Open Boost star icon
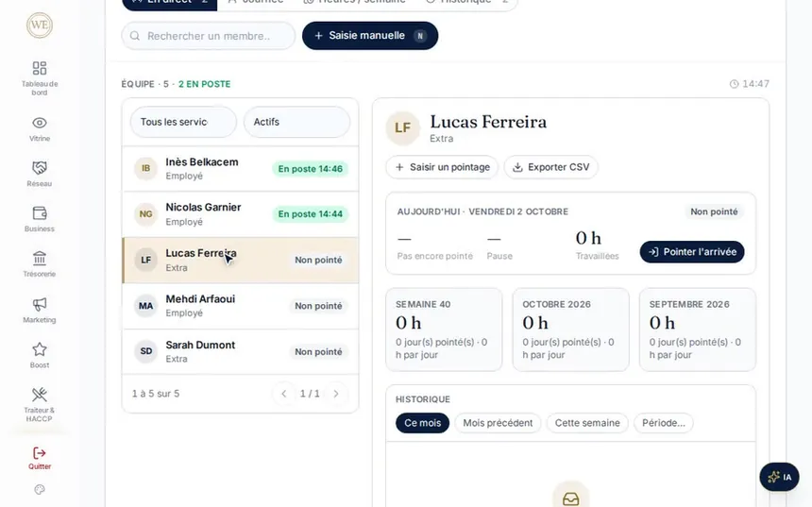 click(x=40, y=349)
